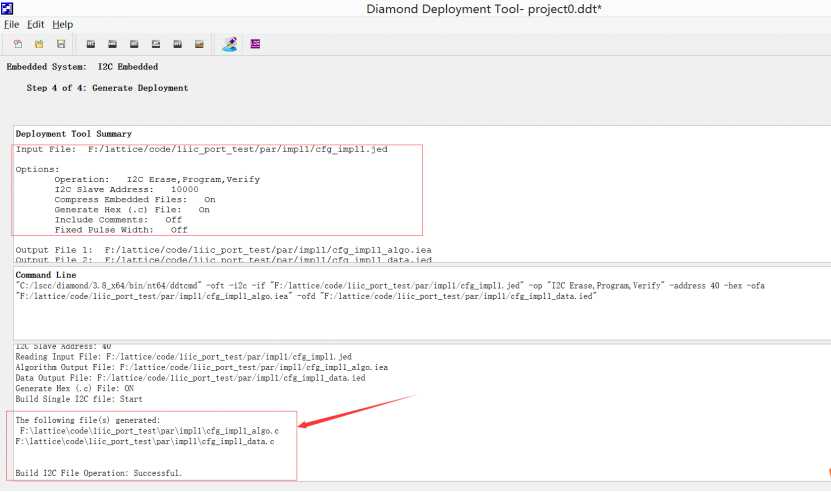Click the 'I2C Slave Address: 10000' line
This screenshot has height=492, width=831.
point(126,189)
